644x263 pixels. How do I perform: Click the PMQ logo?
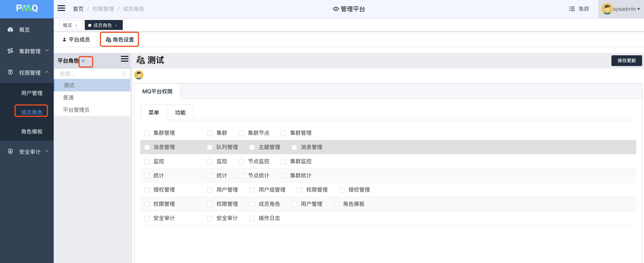(x=27, y=8)
